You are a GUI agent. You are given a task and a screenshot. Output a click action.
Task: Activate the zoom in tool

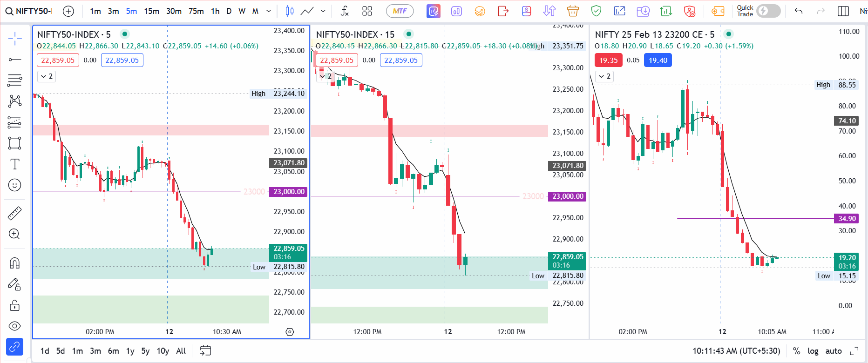tap(14, 234)
